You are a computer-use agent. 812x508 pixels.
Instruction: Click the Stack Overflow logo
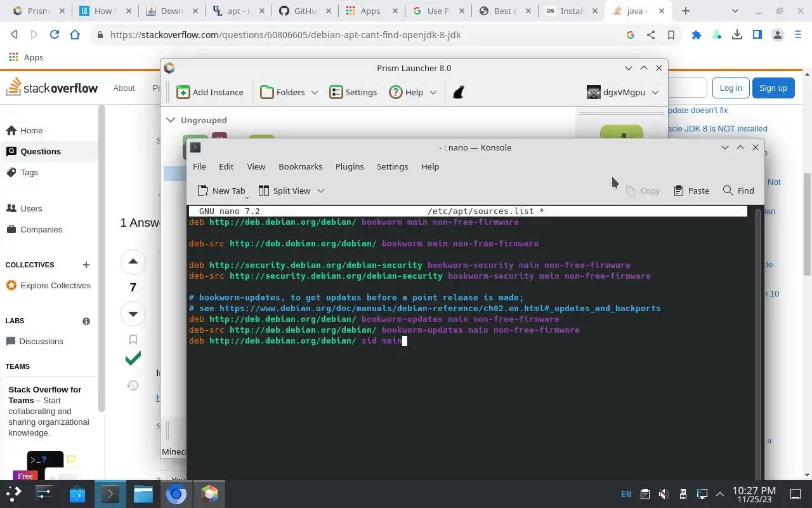(x=52, y=88)
